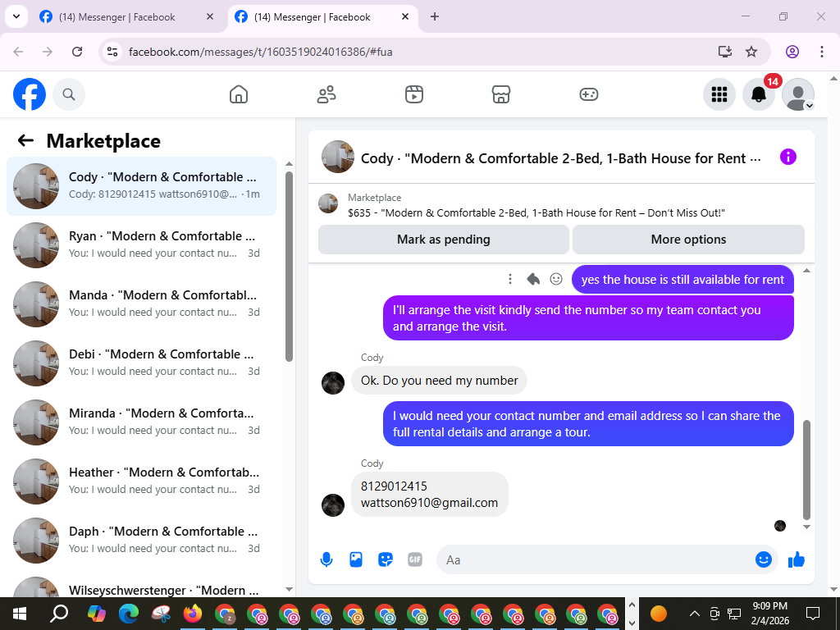This screenshot has height=630, width=840.
Task: Close the active Messenger browser tab
Action: tap(405, 16)
